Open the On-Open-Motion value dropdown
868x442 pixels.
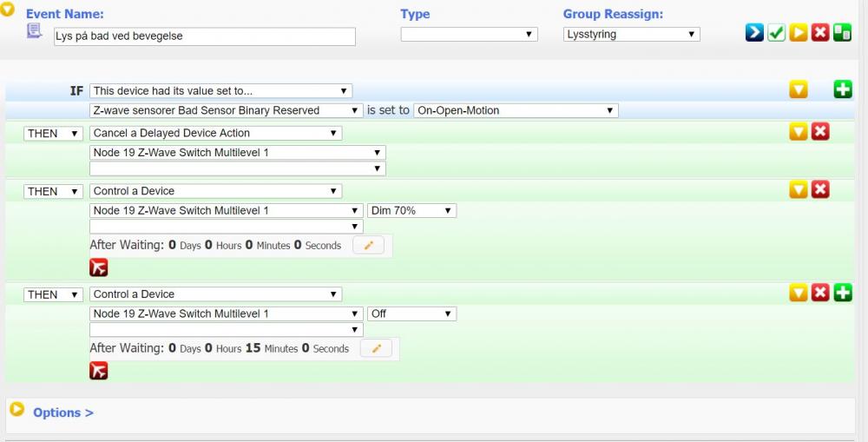pyautogui.click(x=515, y=110)
